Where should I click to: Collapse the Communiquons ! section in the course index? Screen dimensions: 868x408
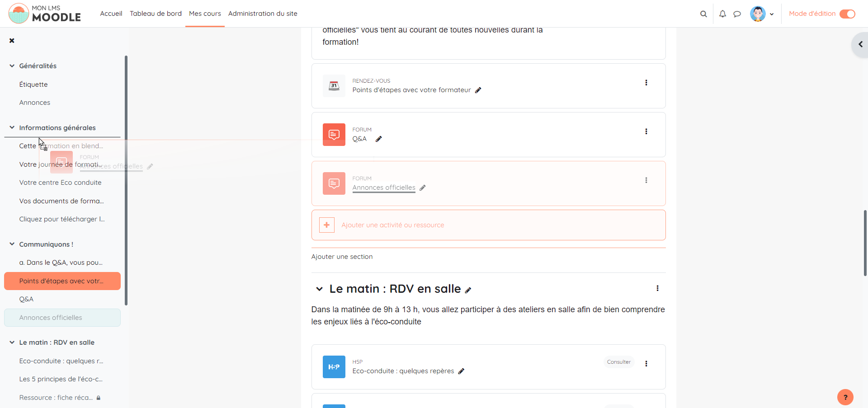pos(12,244)
